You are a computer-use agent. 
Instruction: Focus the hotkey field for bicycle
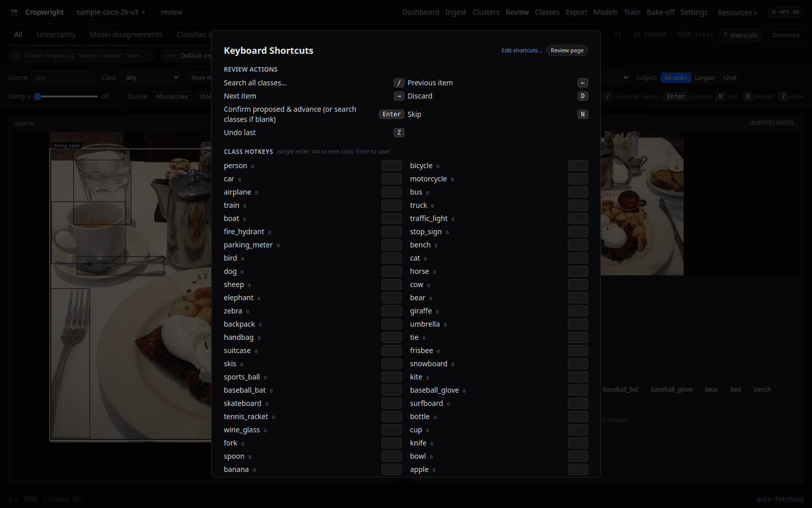click(578, 166)
